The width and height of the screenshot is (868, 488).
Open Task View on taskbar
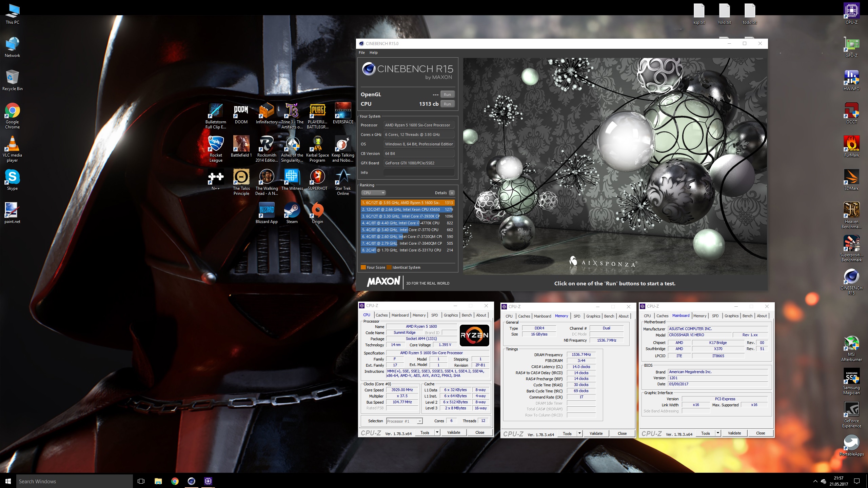point(141,481)
